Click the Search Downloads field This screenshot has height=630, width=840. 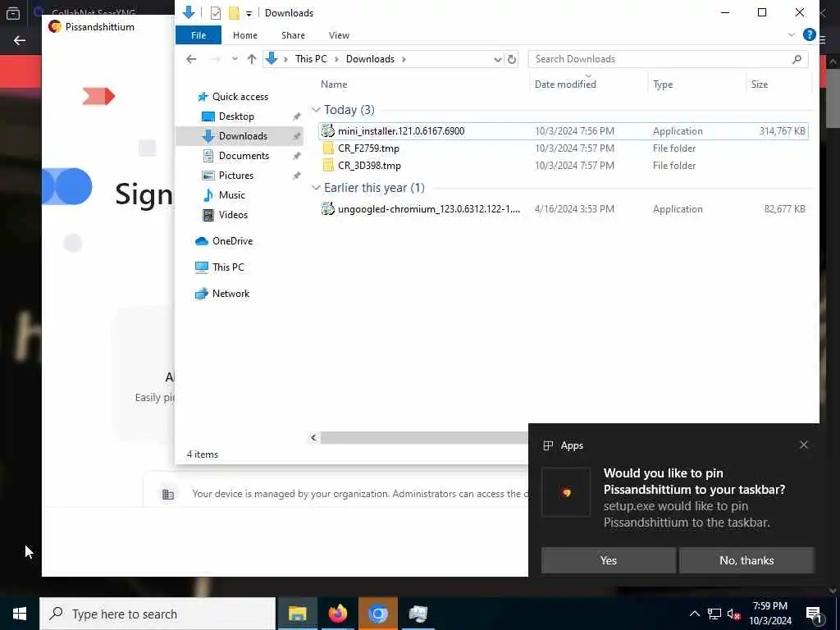click(x=668, y=59)
